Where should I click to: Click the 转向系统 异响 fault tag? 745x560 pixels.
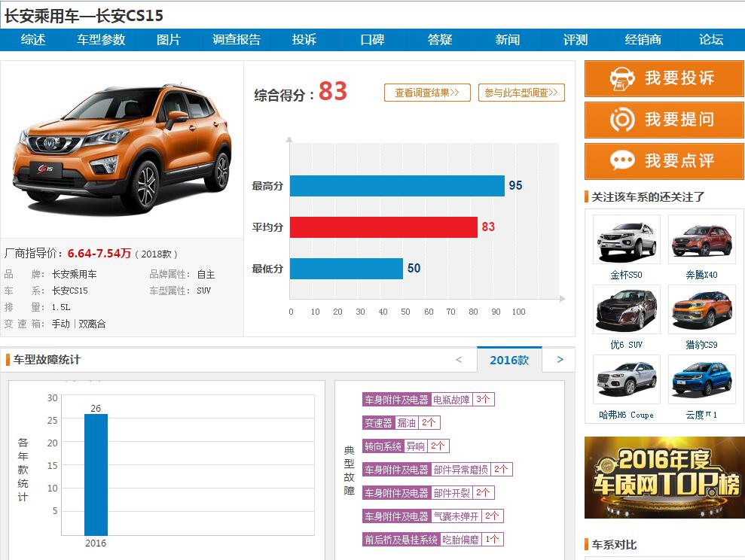click(405, 446)
